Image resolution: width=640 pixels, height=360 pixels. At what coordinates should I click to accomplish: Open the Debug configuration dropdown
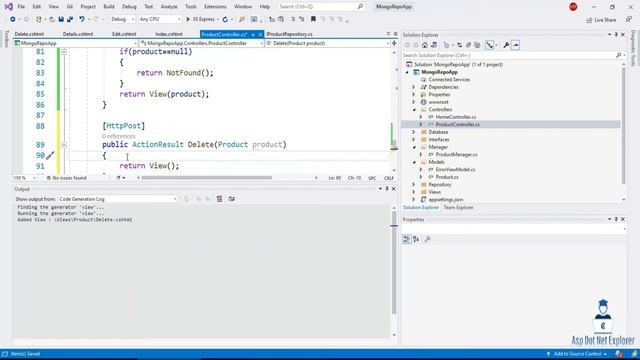pos(122,19)
